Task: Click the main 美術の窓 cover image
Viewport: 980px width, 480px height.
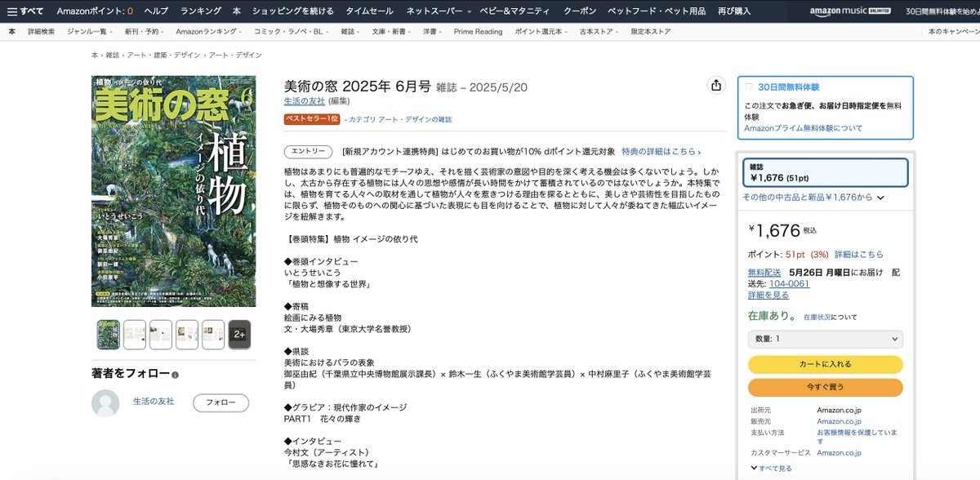Action: tap(173, 191)
